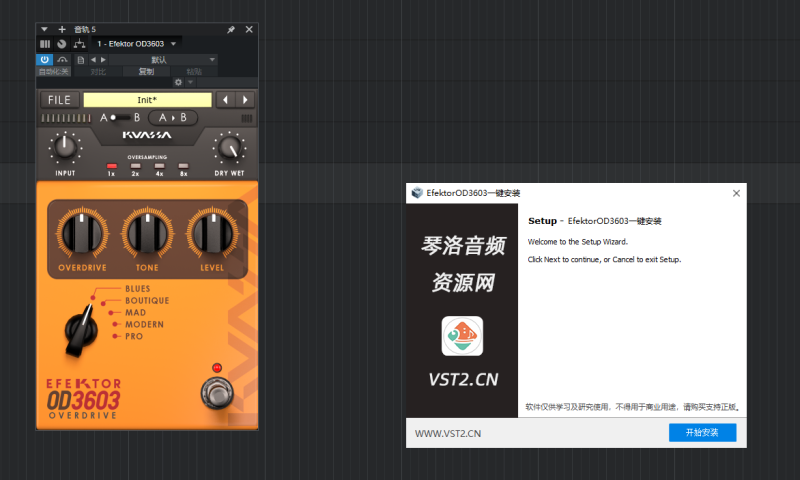Open the plugin window collapse arrow menu
This screenshot has width=800, height=480.
point(44,30)
